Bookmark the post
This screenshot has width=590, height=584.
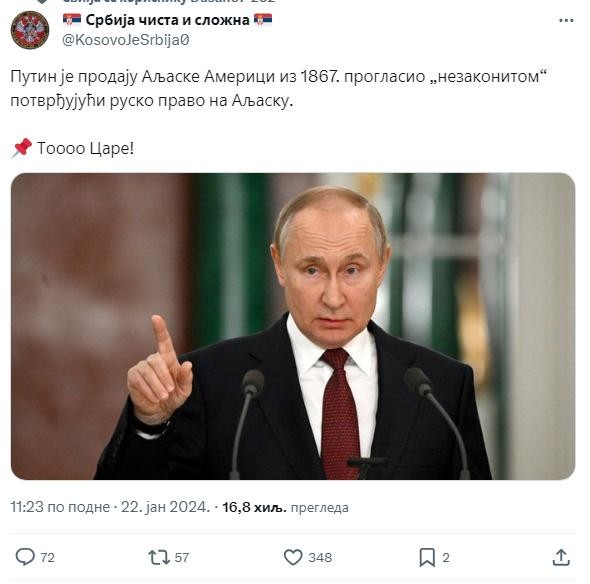(x=427, y=557)
